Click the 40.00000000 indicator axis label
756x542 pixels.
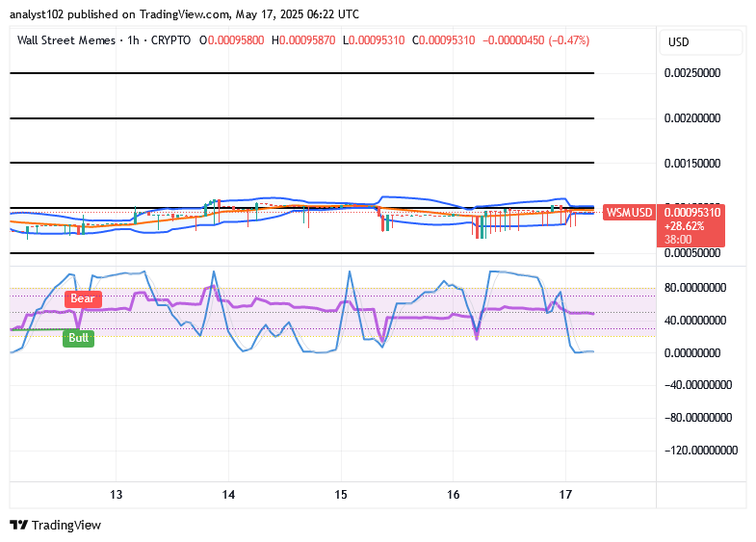pos(695,321)
